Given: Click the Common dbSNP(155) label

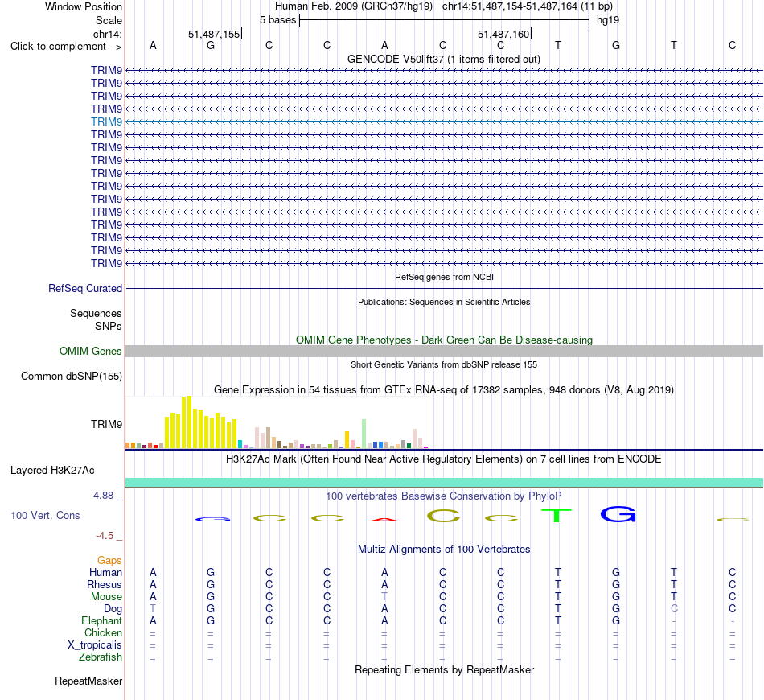Looking at the screenshot, I should 72,377.
